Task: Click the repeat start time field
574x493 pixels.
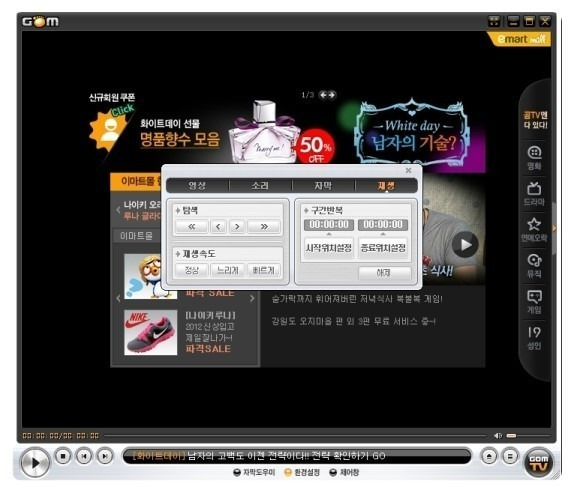Action: pyautogui.click(x=329, y=225)
